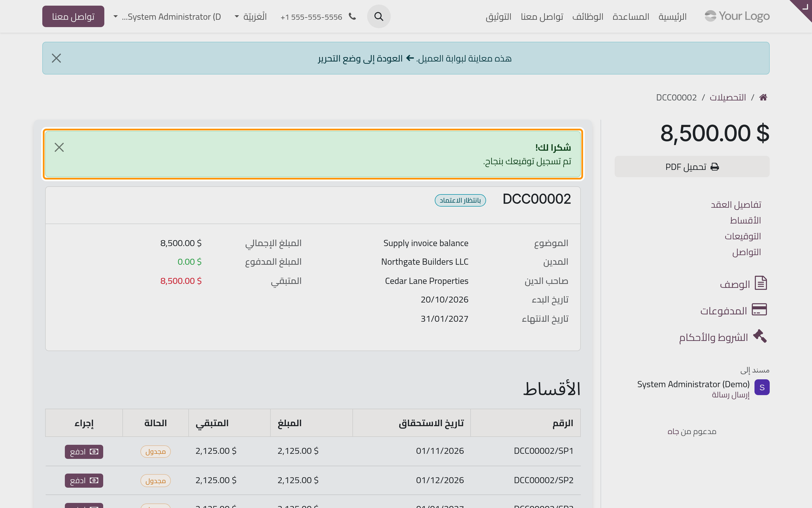The image size is (812, 508).
Task: Click the مجدول status badge of DCC00002/SP1
Action: tap(156, 452)
